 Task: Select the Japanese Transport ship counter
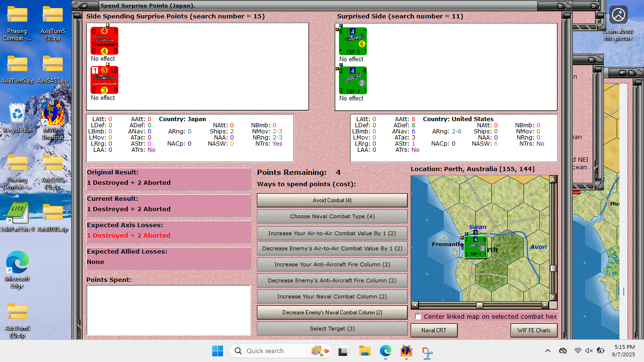[104, 41]
